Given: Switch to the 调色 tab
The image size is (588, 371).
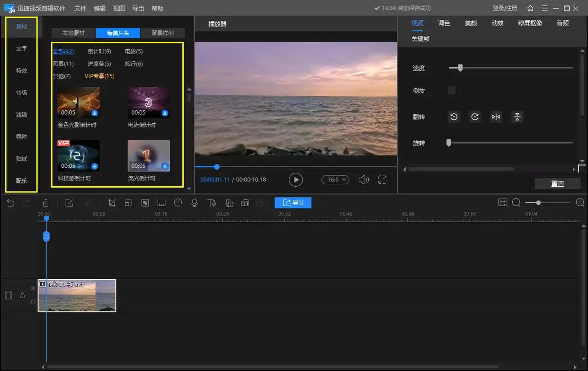Looking at the screenshot, I should pos(444,23).
